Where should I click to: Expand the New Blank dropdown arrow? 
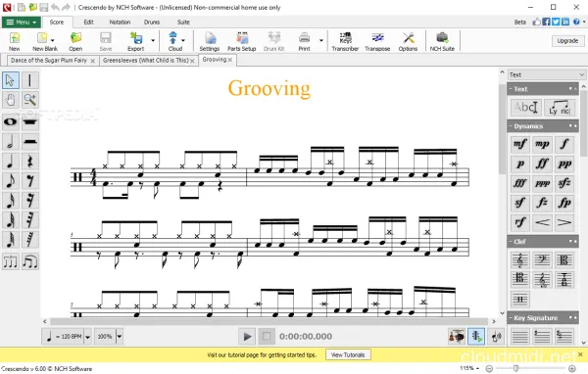point(53,40)
